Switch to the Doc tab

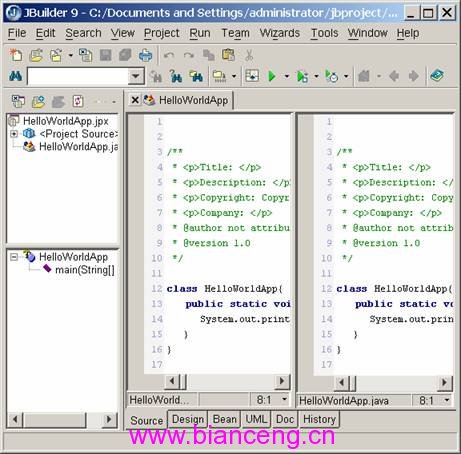[x=285, y=419]
